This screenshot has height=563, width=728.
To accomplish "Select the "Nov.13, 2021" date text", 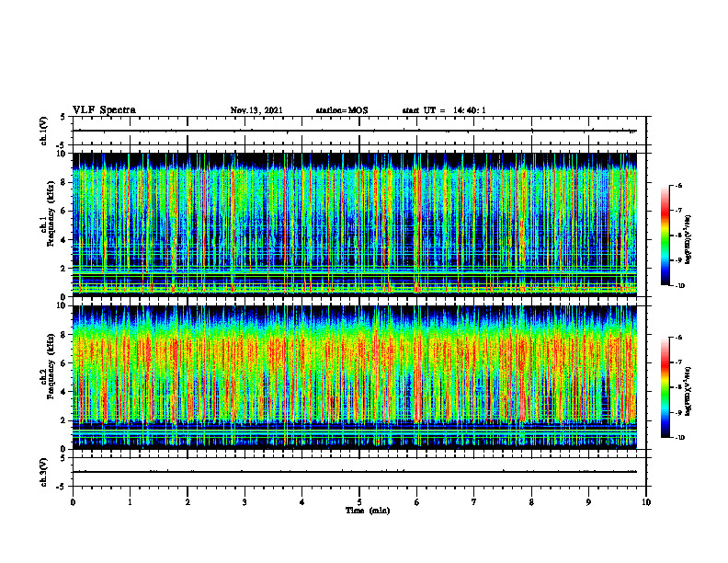I will (x=256, y=110).
